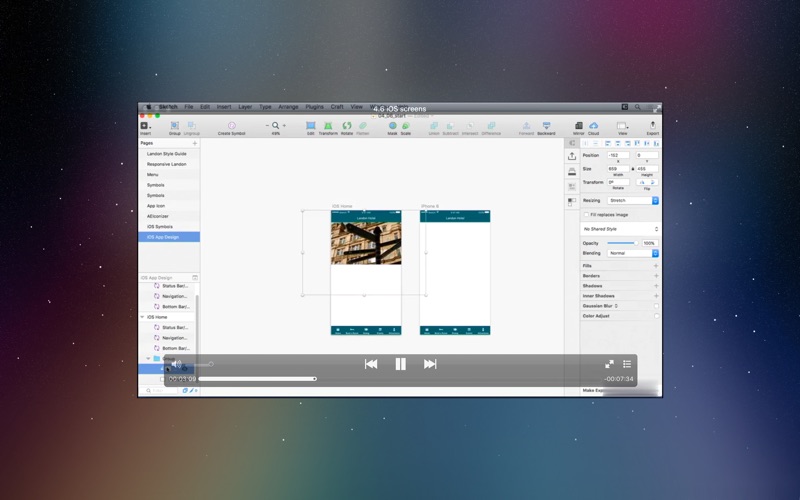Open the View toolbar dropdown
This screenshot has height=500, width=800.
pyautogui.click(x=622, y=128)
